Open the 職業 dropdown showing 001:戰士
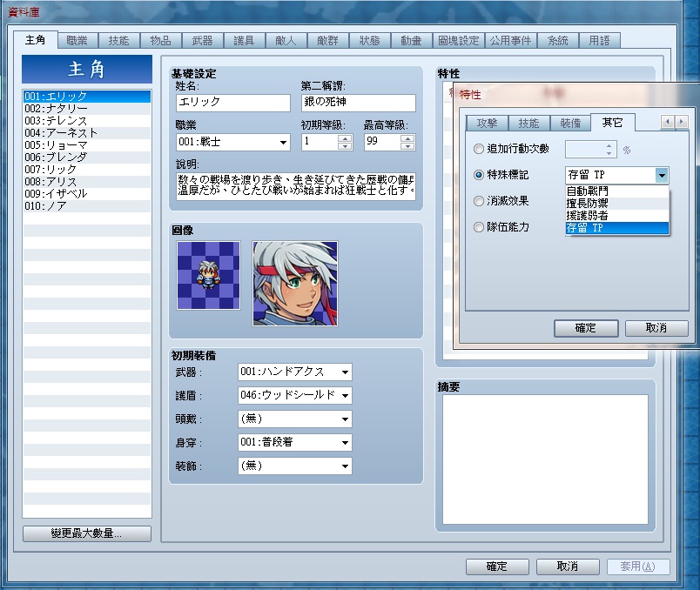 click(233, 143)
